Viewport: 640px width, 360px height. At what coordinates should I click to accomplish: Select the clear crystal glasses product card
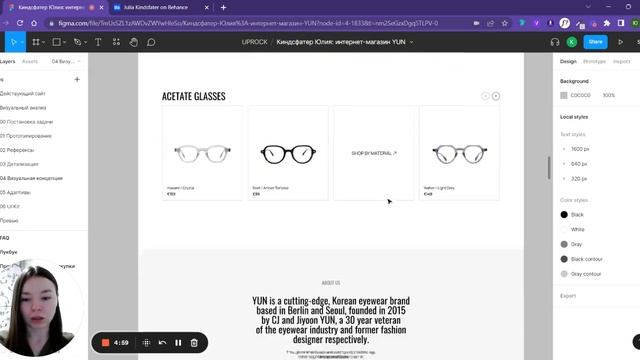tap(202, 153)
